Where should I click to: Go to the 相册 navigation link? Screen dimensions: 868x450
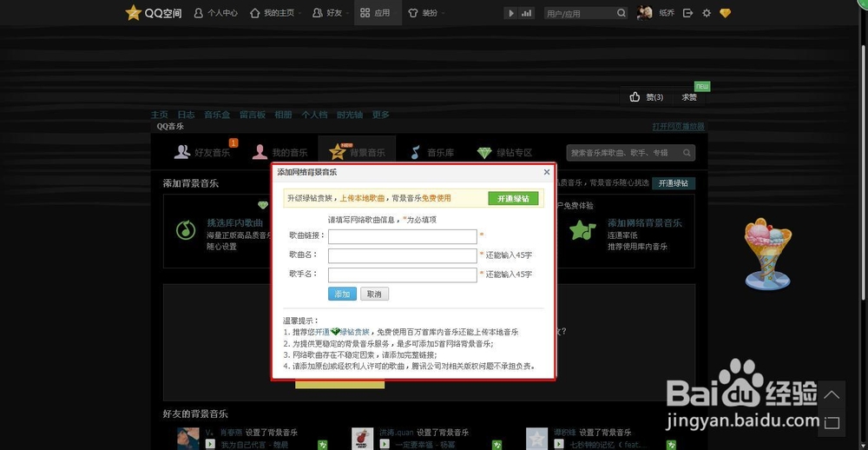tap(284, 115)
